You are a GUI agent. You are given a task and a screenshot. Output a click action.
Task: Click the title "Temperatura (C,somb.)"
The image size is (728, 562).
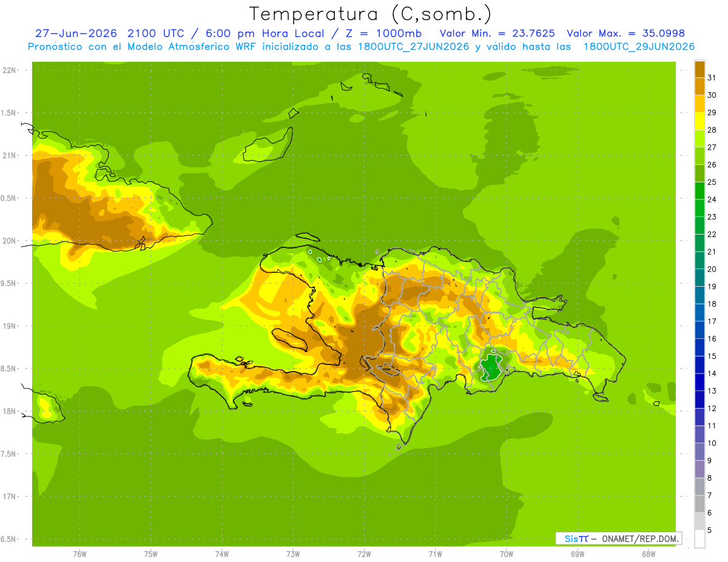[x=370, y=14]
